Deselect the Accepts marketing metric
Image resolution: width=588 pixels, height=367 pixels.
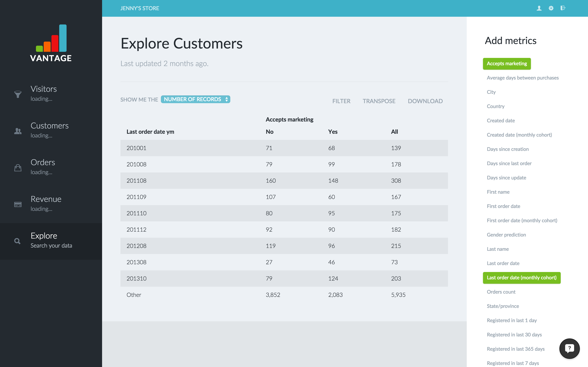point(507,64)
